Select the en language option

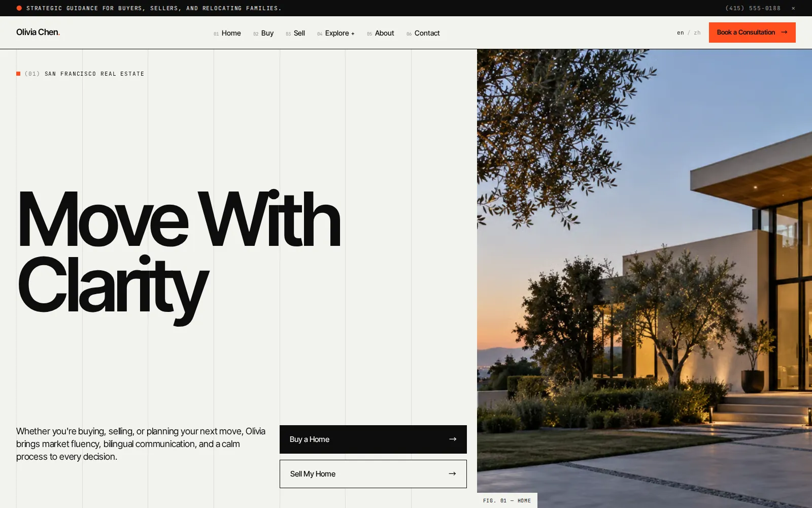[680, 33]
